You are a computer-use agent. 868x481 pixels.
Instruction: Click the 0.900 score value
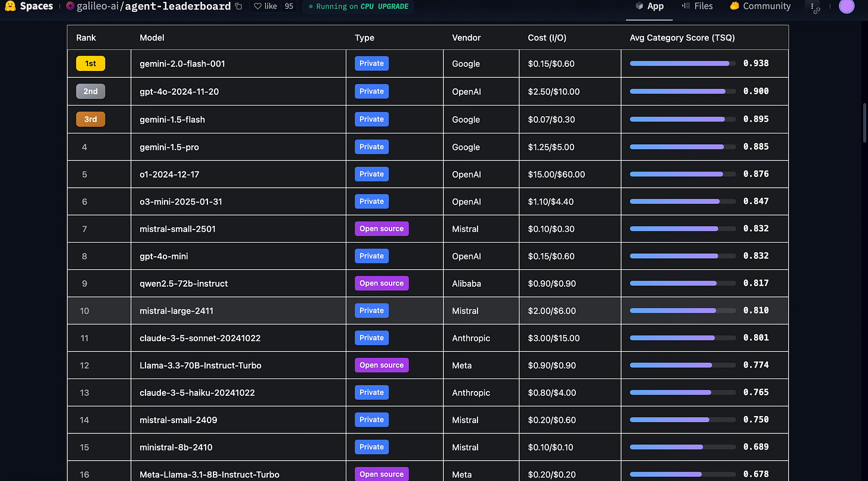click(756, 91)
